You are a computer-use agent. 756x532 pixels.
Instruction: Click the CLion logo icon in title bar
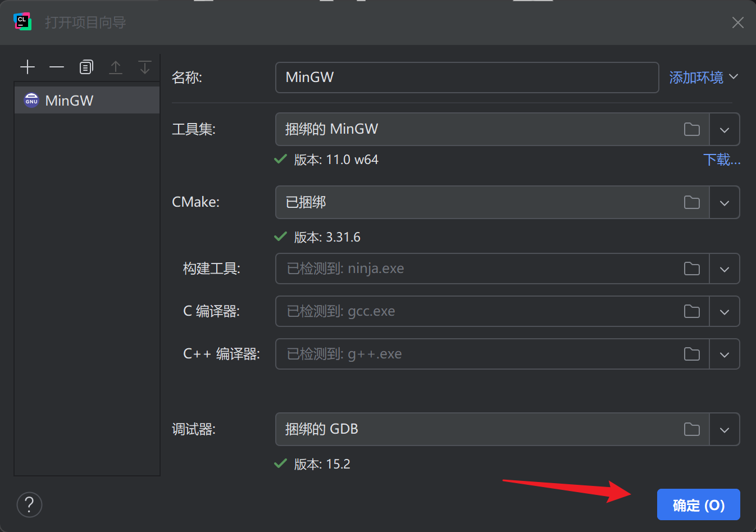[x=22, y=22]
